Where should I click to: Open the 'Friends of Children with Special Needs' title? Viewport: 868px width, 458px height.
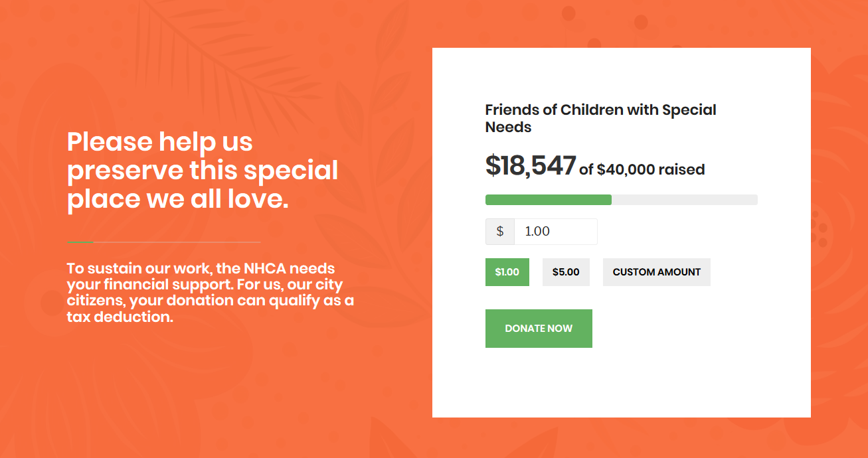601,118
